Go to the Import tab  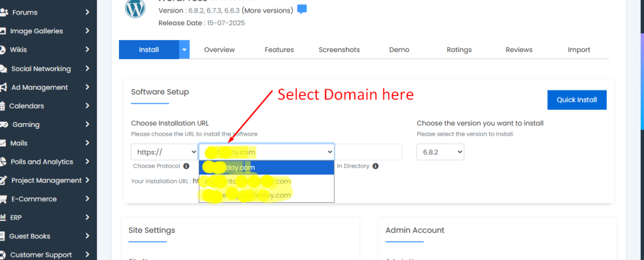click(579, 50)
